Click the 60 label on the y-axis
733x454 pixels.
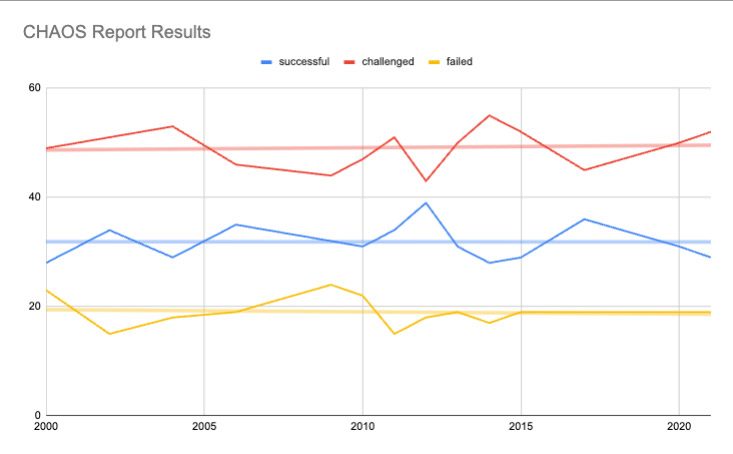click(x=34, y=88)
